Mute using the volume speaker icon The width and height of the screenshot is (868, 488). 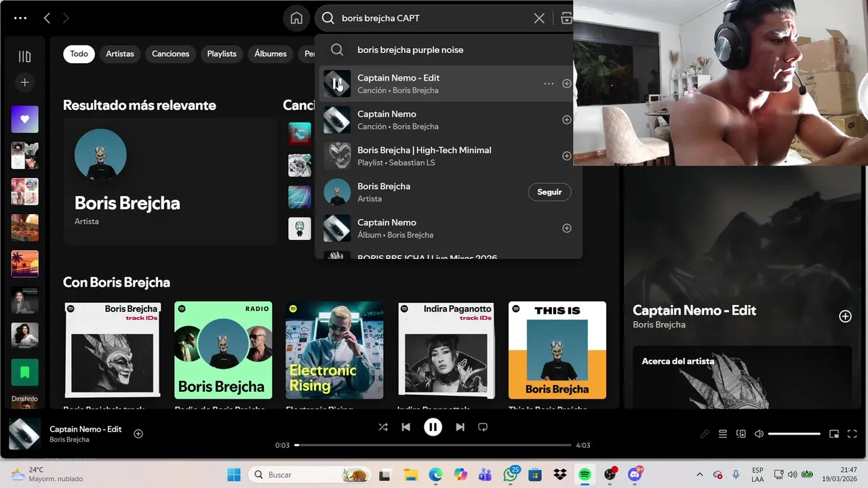[759, 434]
